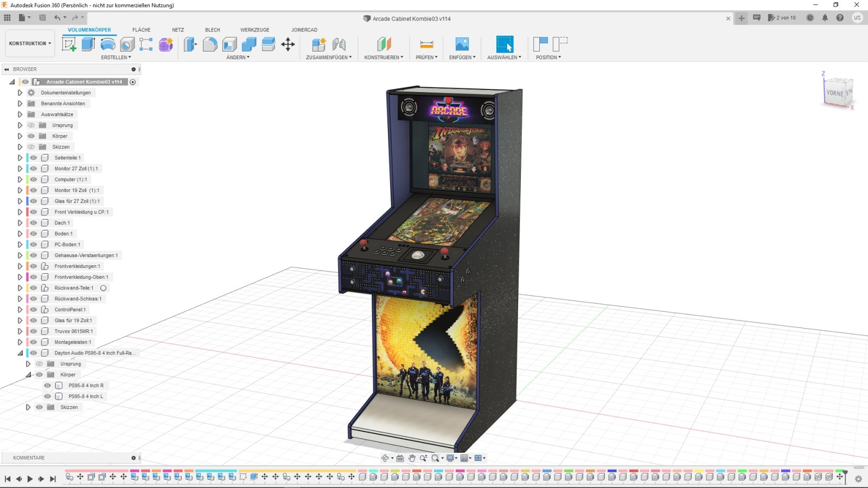This screenshot has height=488, width=868.
Task: Select Frontverkleidung-Oben:1 in browser
Action: 81,277
